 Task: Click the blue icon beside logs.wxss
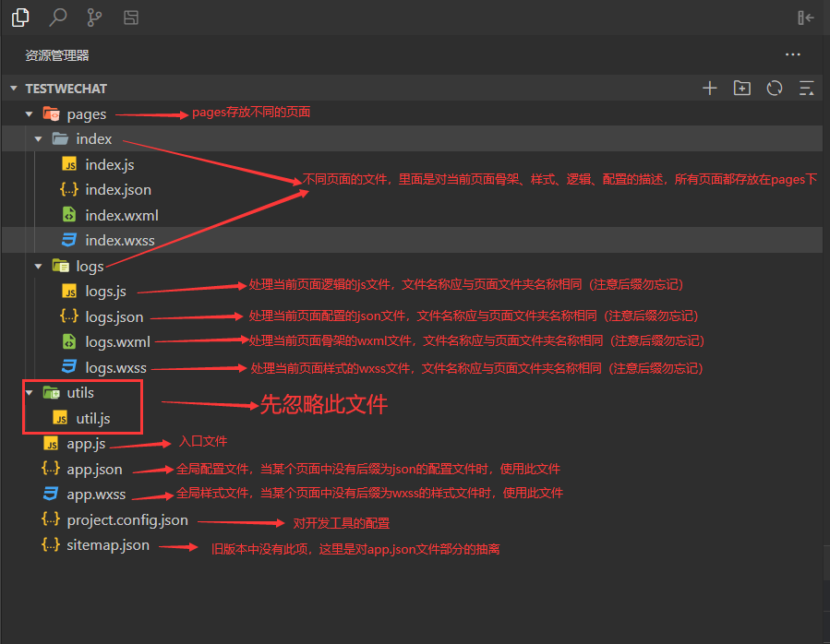pyautogui.click(x=69, y=366)
